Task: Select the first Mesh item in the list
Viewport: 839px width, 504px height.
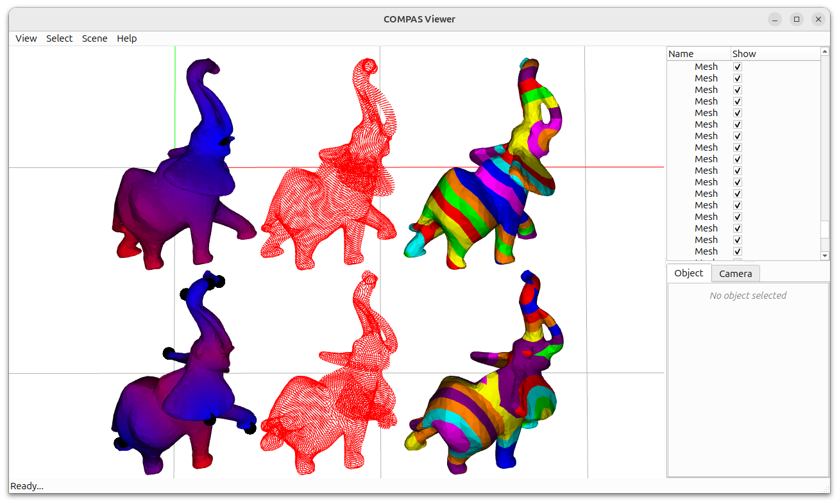Action: coord(706,66)
